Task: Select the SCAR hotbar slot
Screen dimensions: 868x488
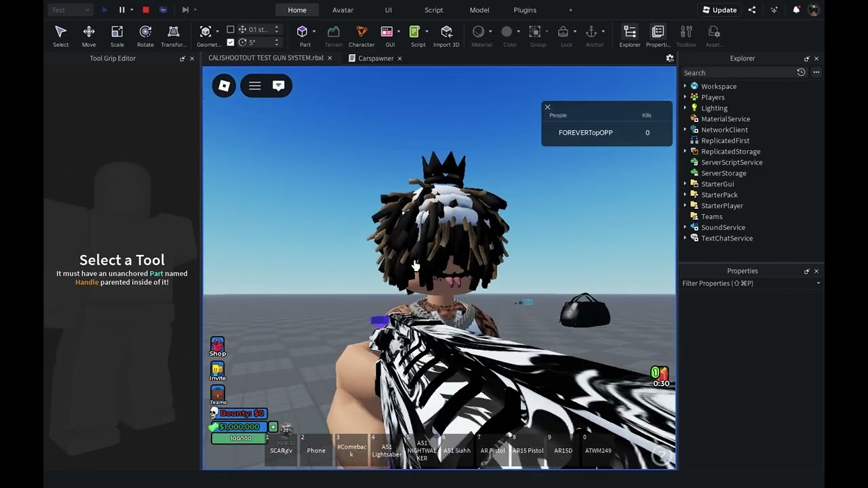Action: click(281, 450)
